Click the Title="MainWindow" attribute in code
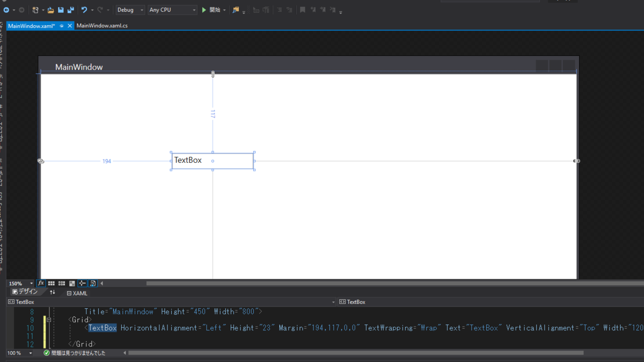The height and width of the screenshot is (362, 644). coord(120,312)
